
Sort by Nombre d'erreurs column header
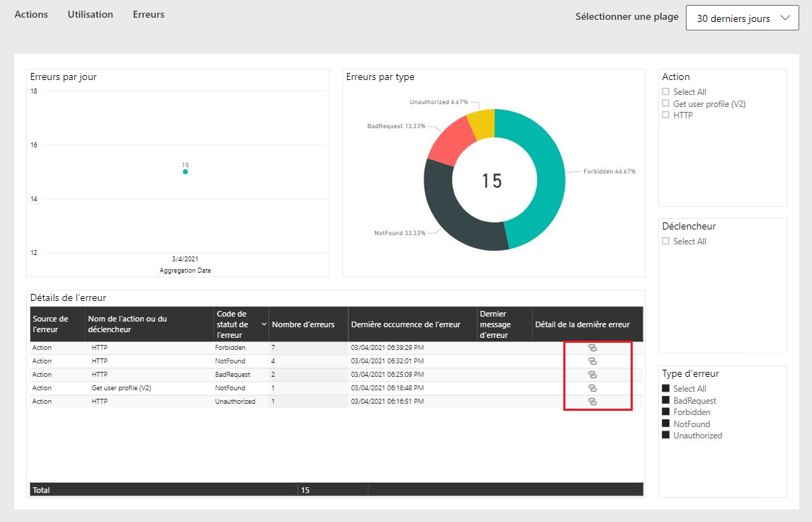click(303, 324)
